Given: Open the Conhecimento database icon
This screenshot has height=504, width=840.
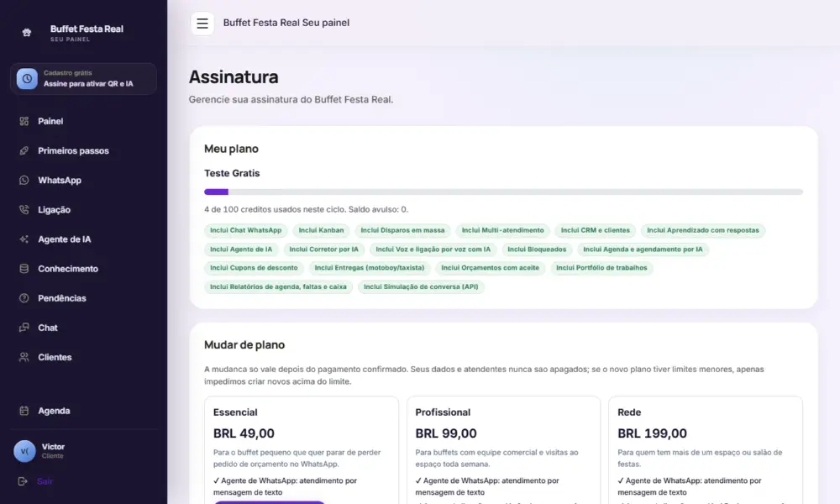Looking at the screenshot, I should point(24,268).
